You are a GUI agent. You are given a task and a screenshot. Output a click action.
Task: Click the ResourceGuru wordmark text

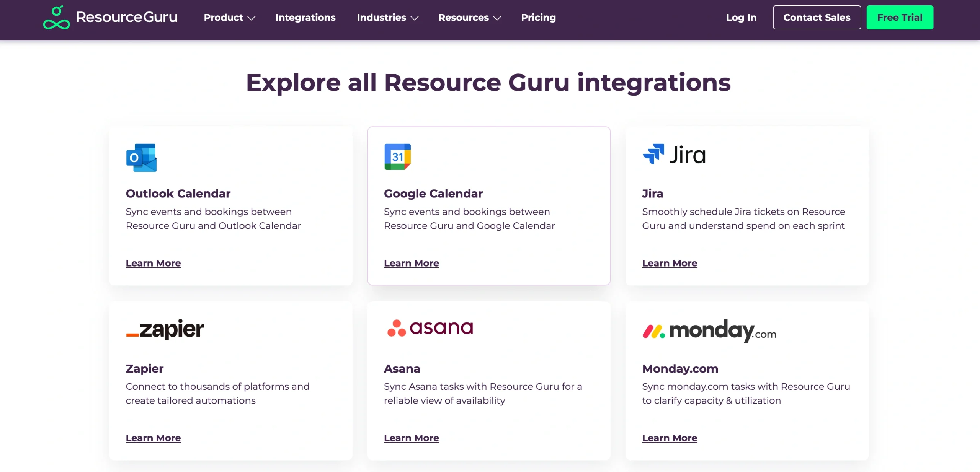tap(127, 17)
